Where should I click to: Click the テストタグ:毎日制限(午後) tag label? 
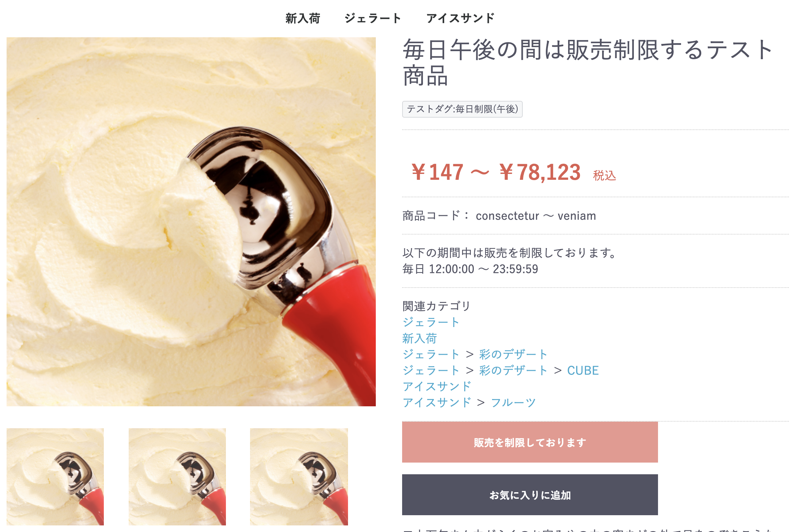462,109
